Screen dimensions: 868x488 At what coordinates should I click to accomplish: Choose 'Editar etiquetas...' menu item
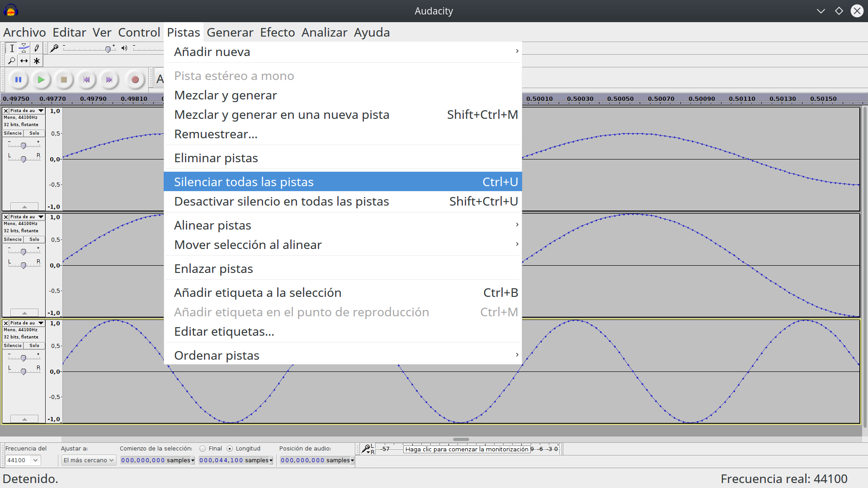pos(343,332)
